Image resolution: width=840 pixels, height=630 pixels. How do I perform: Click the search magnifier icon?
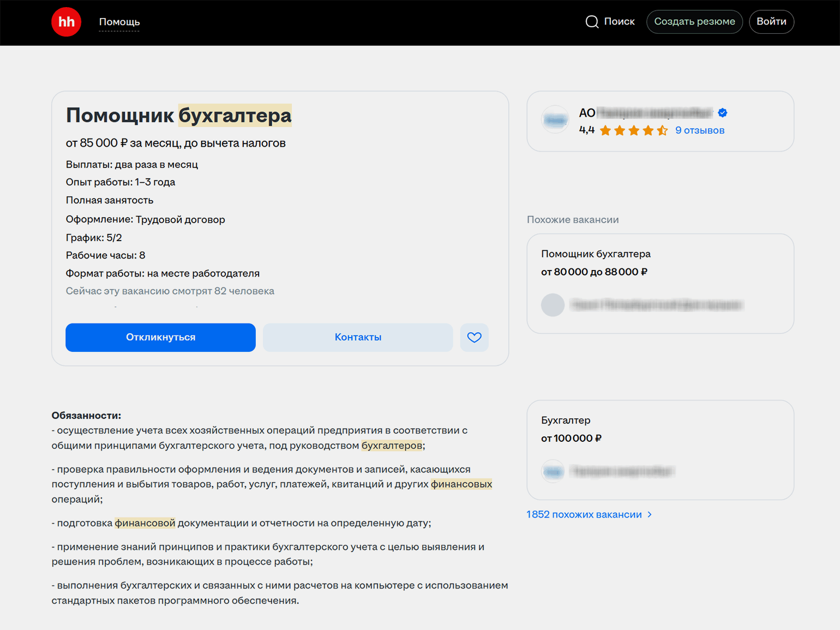click(592, 22)
